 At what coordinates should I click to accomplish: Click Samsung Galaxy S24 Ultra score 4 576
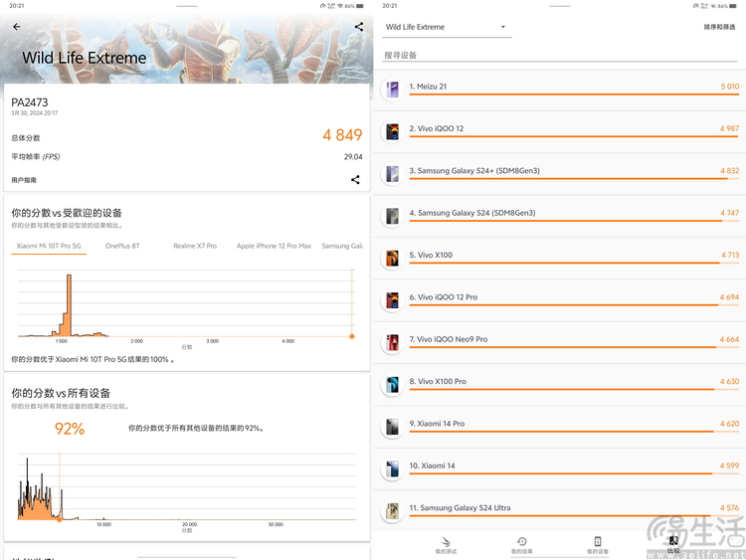click(729, 508)
